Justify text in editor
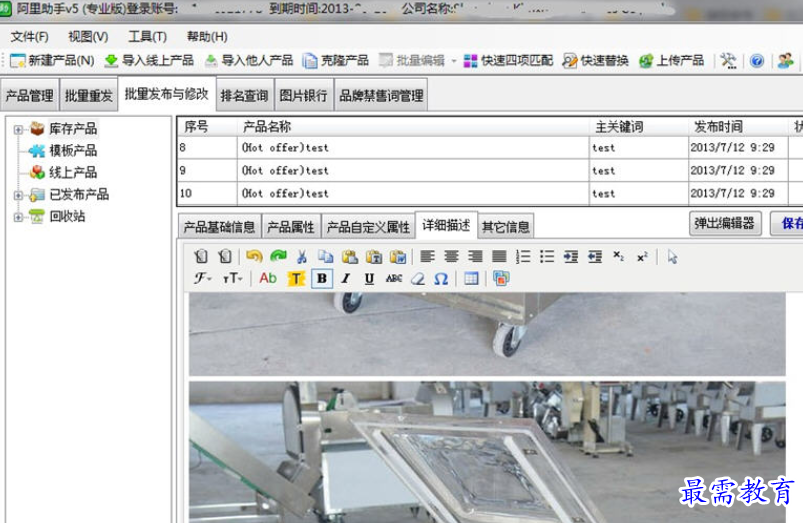Image resolution: width=803 pixels, height=523 pixels. pyautogui.click(x=499, y=256)
